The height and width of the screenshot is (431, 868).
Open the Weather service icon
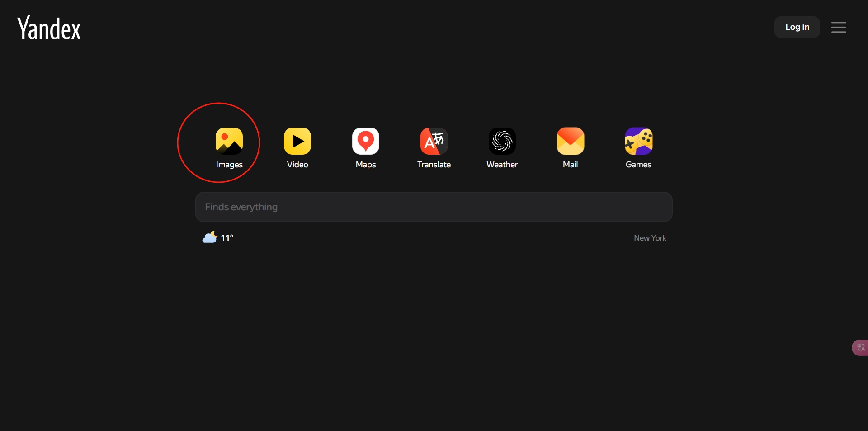502,141
